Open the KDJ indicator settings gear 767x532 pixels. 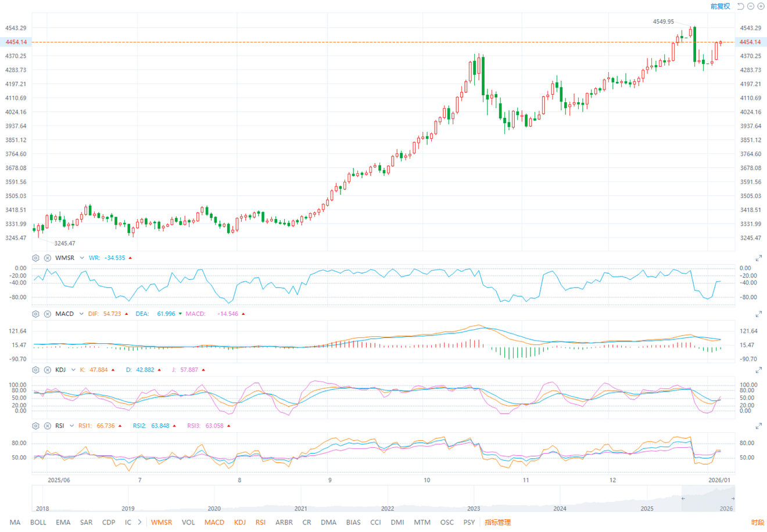35,370
